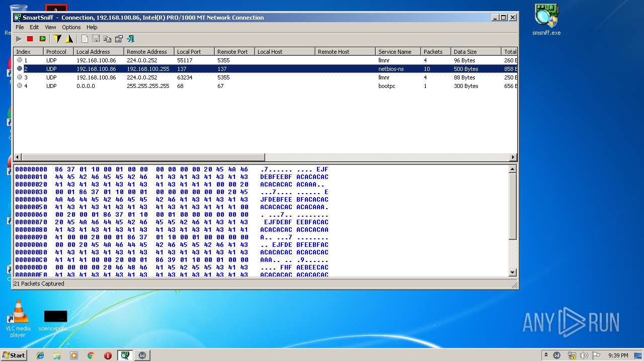Open the Help menu

92,27
